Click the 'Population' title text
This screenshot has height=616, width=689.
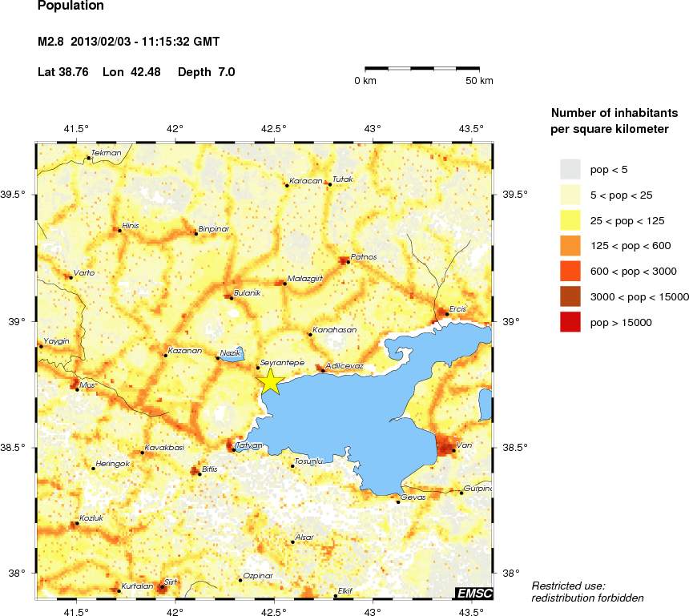(x=71, y=6)
